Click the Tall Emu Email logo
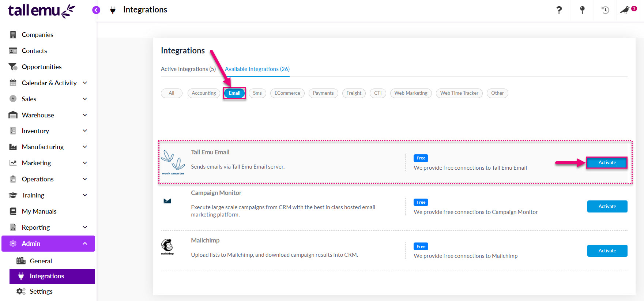The height and width of the screenshot is (301, 644). coord(173,162)
